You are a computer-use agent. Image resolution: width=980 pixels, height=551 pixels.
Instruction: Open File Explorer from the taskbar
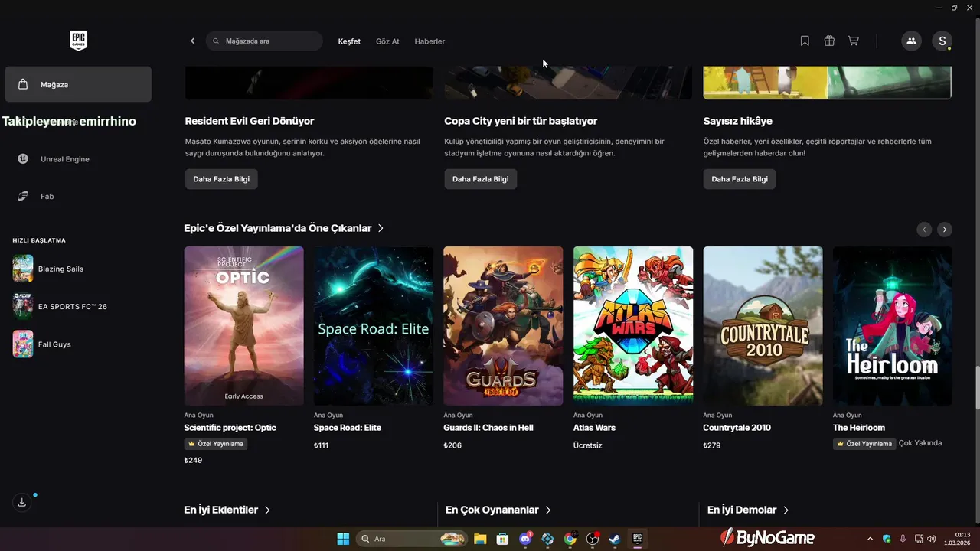480,539
